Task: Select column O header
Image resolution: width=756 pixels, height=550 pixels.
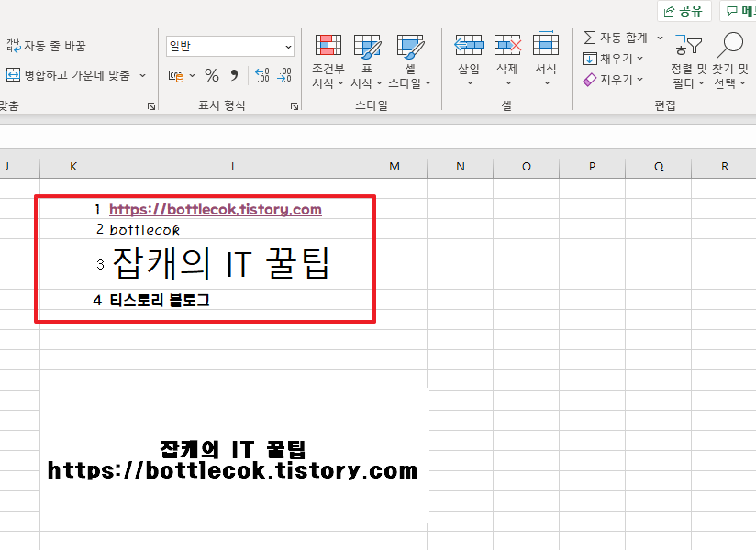Action: pos(527,167)
